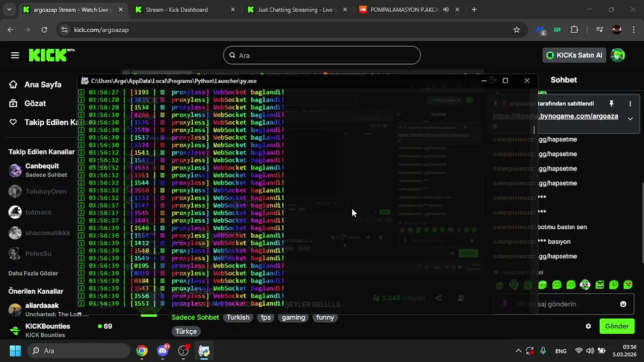Click the Gönder chat send button
644x362 pixels.
pos(617,326)
